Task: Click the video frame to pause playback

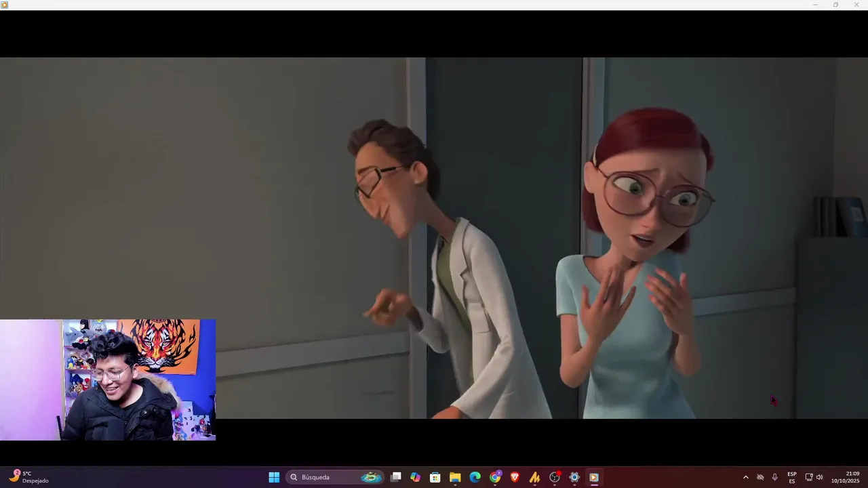Action: pyautogui.click(x=434, y=237)
